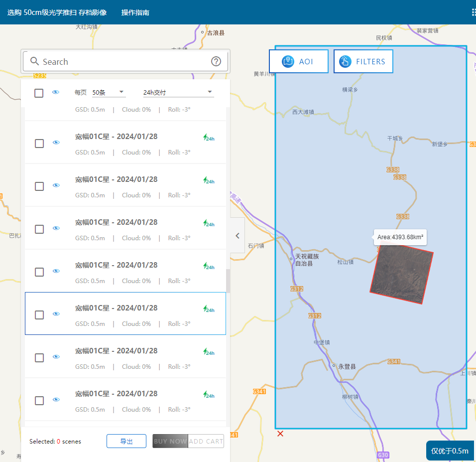The image size is (476, 462).
Task: Toggle the eye preview on the third fully visible scene
Action: [x=56, y=228]
